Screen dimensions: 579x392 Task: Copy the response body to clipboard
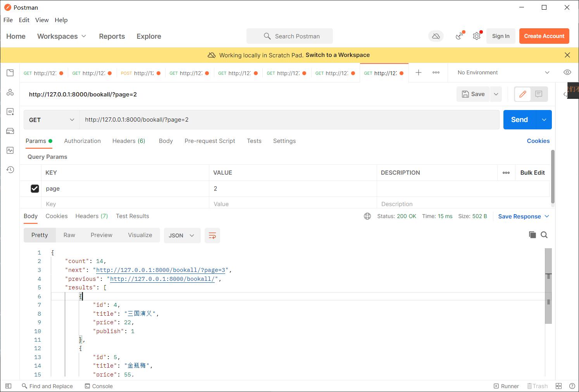pos(532,235)
